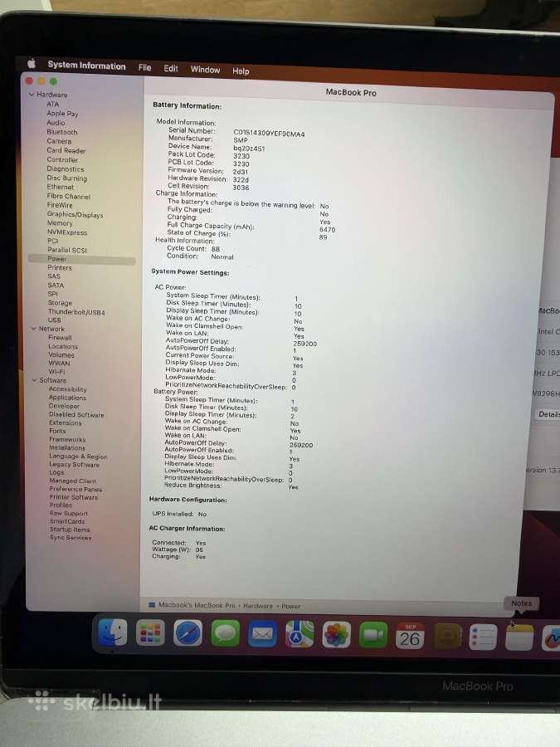This screenshot has height=747, width=560.
Task: Open Launchpad in the Dock
Action: (150, 633)
